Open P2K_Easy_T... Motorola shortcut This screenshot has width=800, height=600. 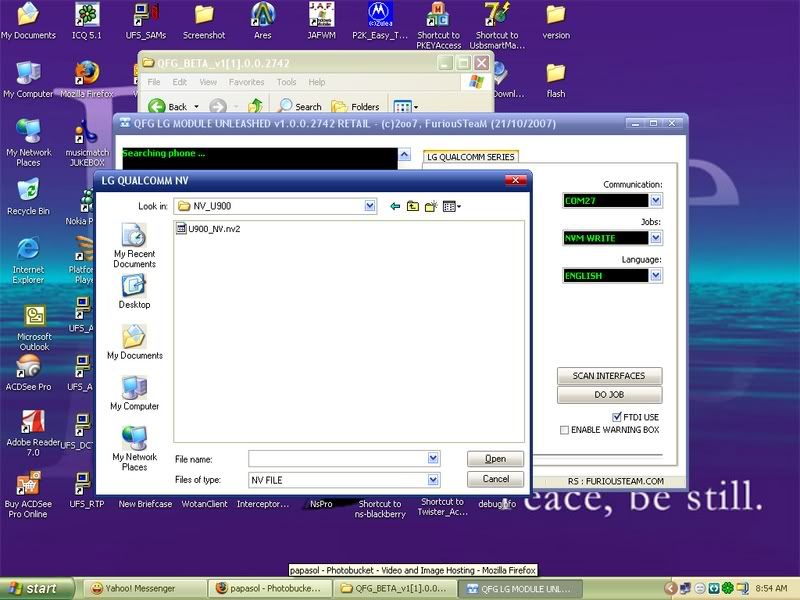click(380, 21)
